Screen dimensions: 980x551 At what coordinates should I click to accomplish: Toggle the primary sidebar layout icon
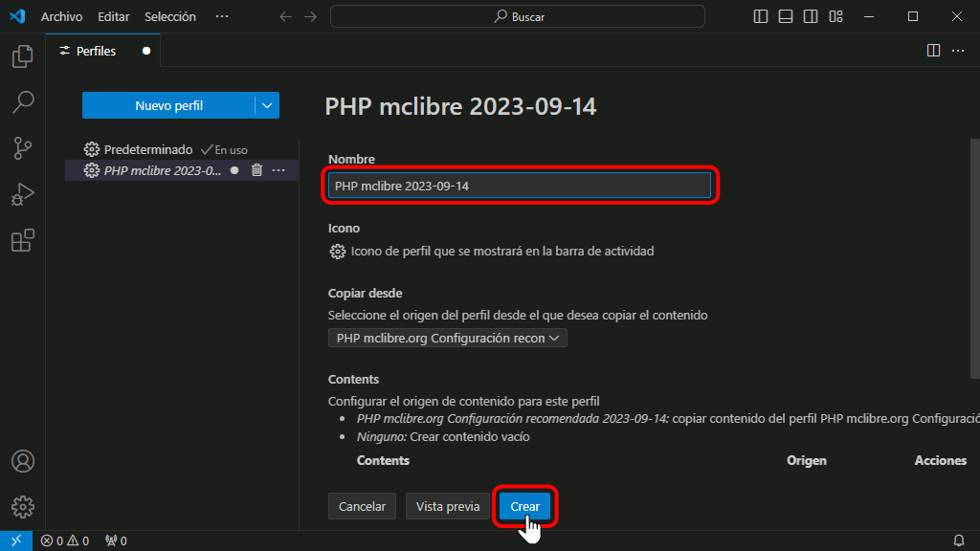(761, 17)
